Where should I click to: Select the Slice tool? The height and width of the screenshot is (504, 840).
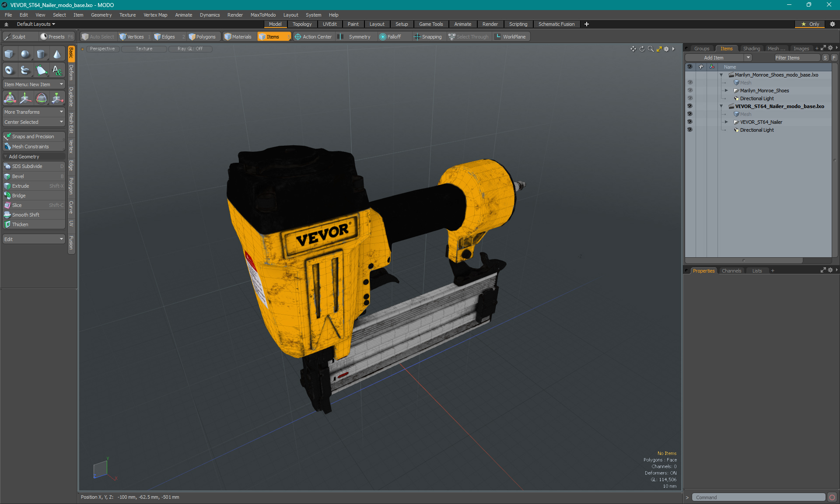(x=34, y=205)
